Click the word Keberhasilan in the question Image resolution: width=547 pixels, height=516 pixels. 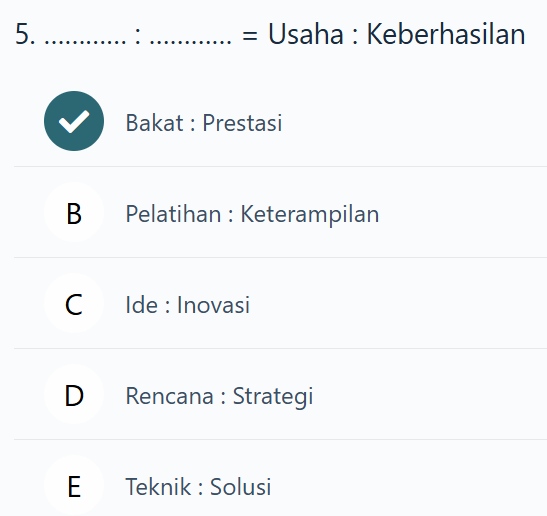click(x=446, y=34)
